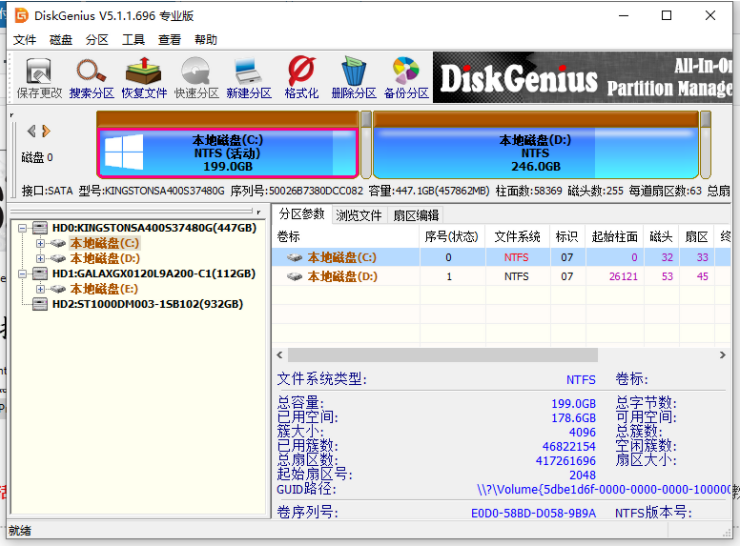Open the 磁盘 (Disk) menu
742x547 pixels.
click(x=61, y=40)
